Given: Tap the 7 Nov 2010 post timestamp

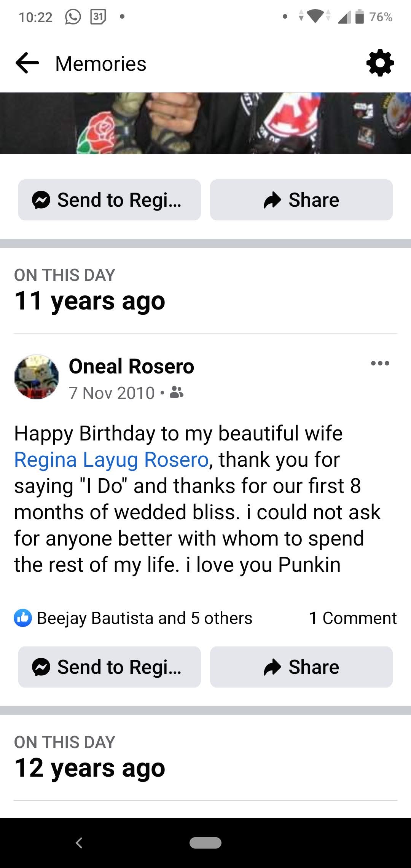Looking at the screenshot, I should [112, 393].
